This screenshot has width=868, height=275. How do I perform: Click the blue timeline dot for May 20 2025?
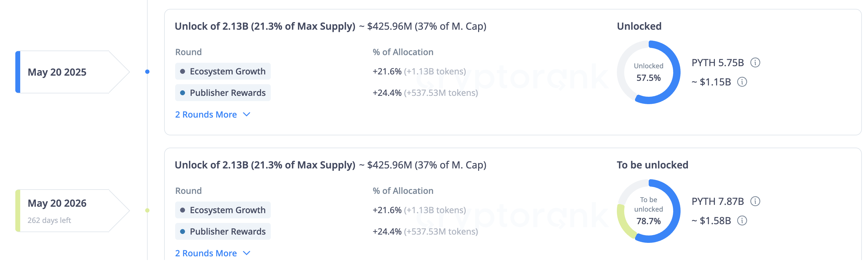(x=147, y=71)
